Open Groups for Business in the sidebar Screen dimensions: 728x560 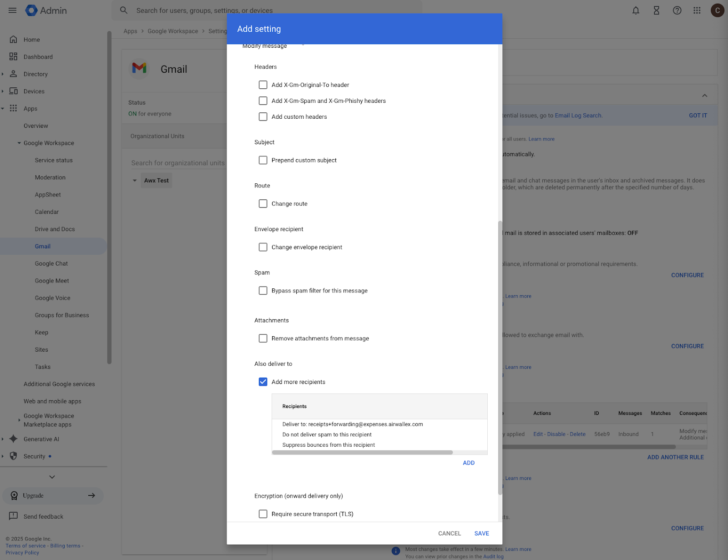pyautogui.click(x=62, y=315)
